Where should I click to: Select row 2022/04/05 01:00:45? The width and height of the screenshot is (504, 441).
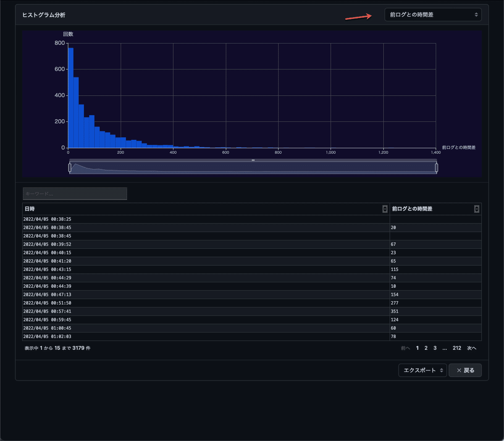[252, 328]
